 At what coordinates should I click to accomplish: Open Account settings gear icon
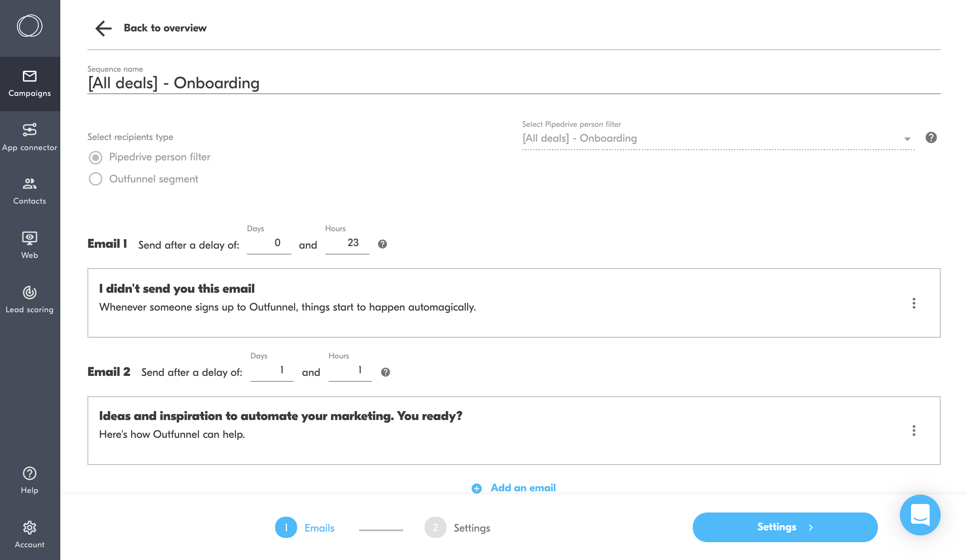point(30,527)
